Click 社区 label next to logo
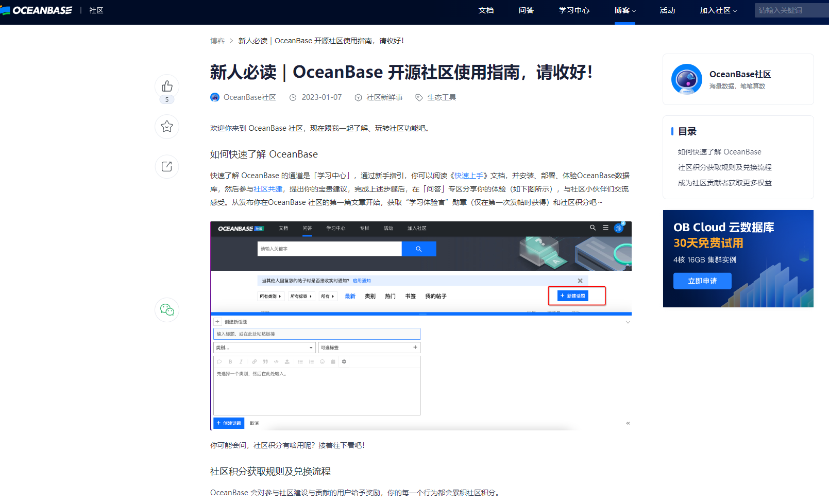The image size is (829, 504). tap(96, 10)
